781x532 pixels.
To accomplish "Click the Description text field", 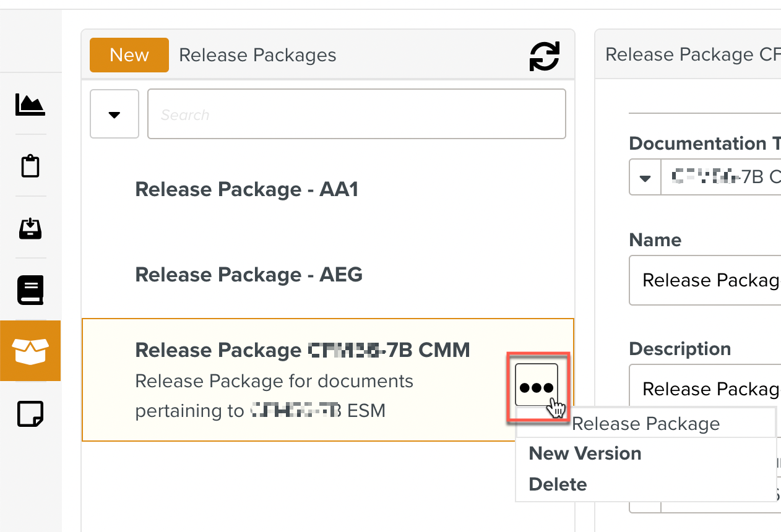I will [705, 388].
